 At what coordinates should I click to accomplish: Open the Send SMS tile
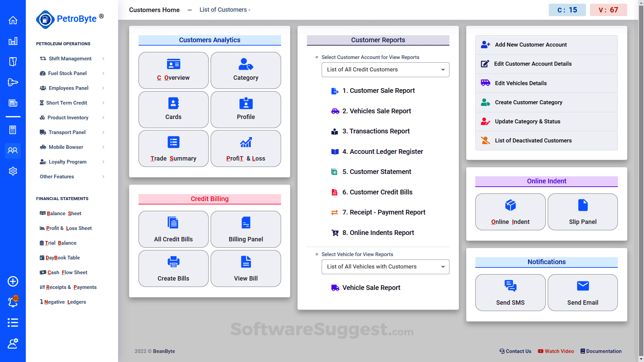coord(510,293)
